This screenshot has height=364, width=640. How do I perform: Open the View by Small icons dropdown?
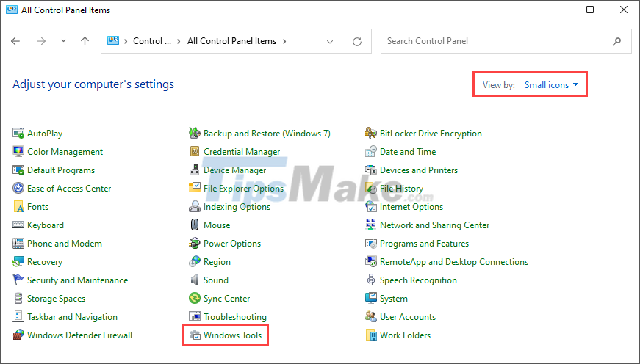(551, 85)
